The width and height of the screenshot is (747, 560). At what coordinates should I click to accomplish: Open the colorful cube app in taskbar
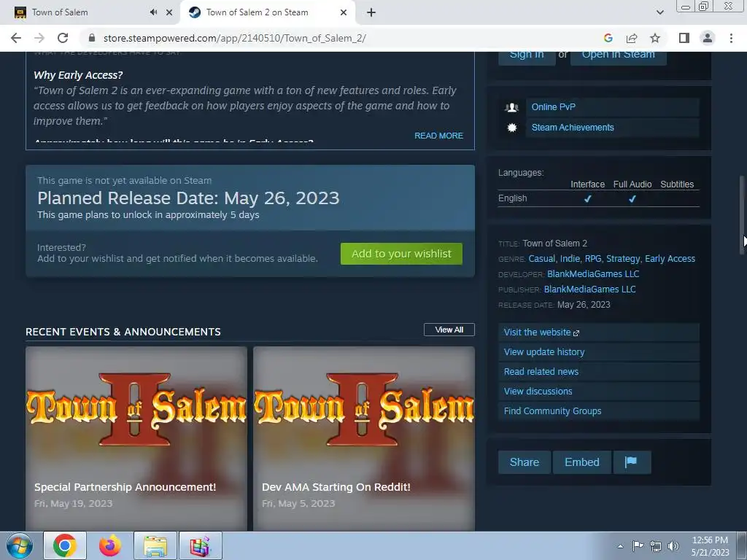click(201, 545)
